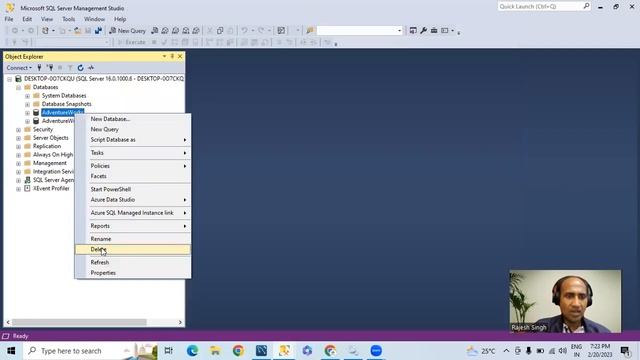This screenshot has width=640, height=360.
Task: Click the Windows Start button
Action: (x=11, y=351)
